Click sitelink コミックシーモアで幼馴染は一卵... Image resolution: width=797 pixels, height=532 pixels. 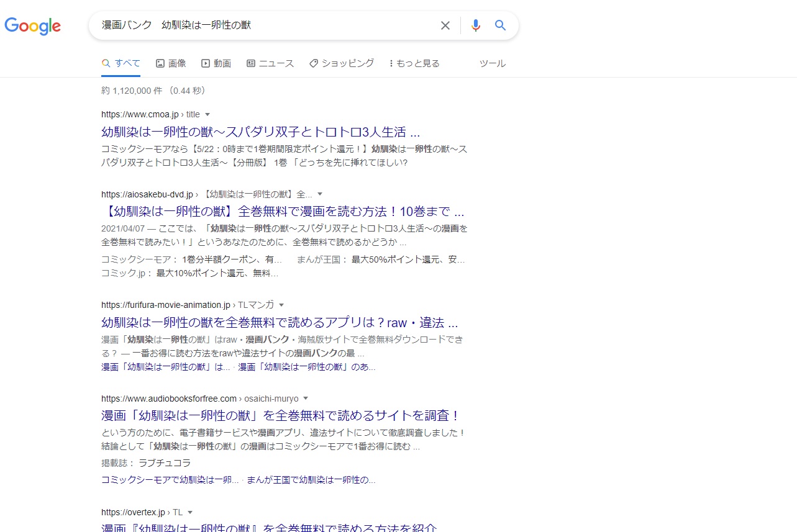point(170,480)
